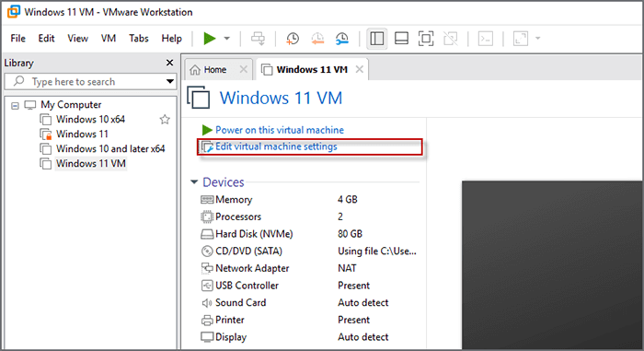Select Windows 10 x64 in library
The width and height of the screenshot is (644, 351).
coord(90,120)
